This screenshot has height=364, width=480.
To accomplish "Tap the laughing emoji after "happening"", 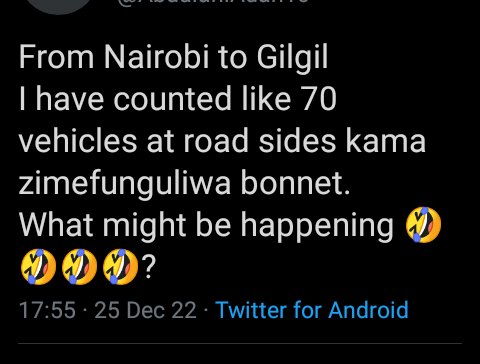I will pyautogui.click(x=423, y=224).
